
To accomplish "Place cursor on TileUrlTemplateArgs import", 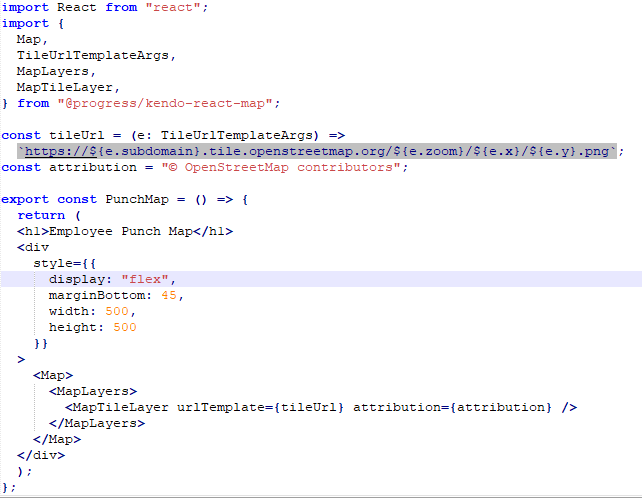I will tap(93, 55).
